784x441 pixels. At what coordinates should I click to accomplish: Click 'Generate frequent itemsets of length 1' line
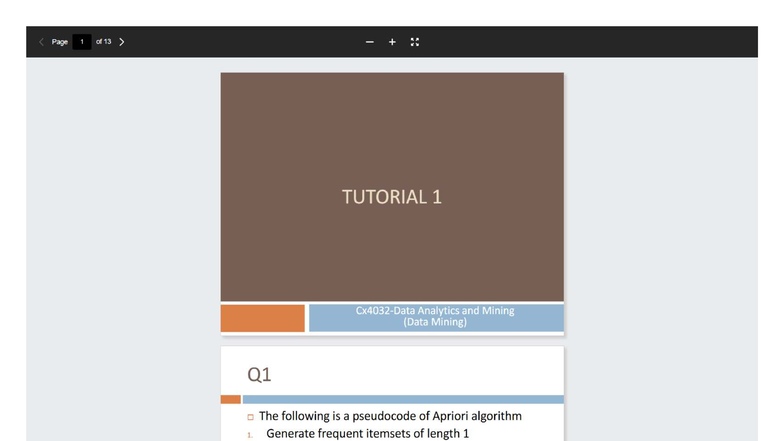pos(368,434)
